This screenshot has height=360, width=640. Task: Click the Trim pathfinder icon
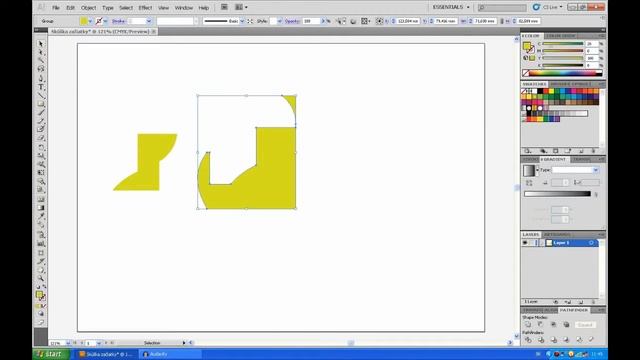coord(540,340)
